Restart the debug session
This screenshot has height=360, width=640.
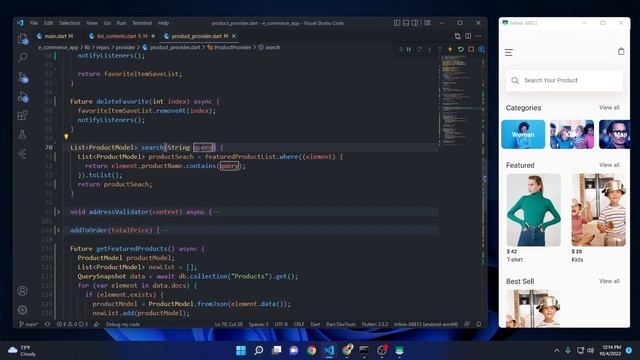click(461, 49)
